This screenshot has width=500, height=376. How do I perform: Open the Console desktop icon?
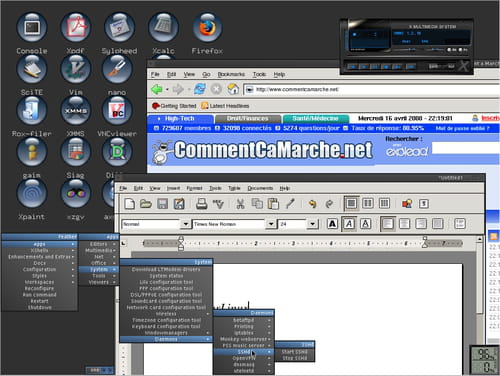point(32,27)
